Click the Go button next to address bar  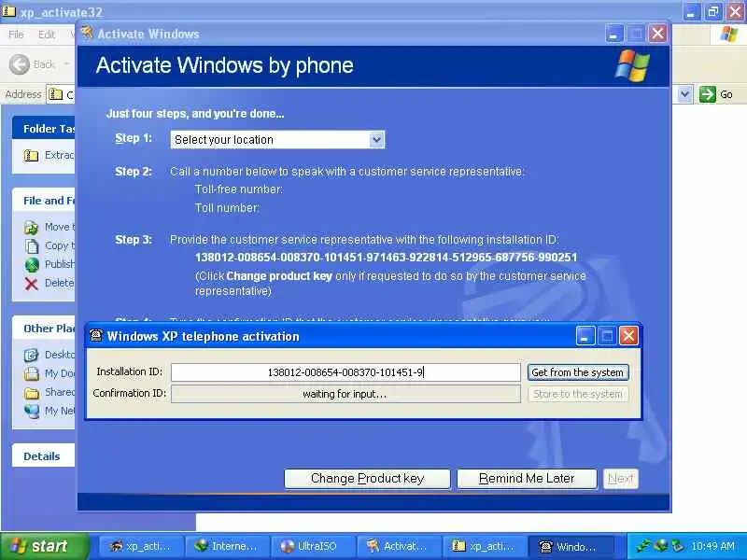(x=716, y=94)
